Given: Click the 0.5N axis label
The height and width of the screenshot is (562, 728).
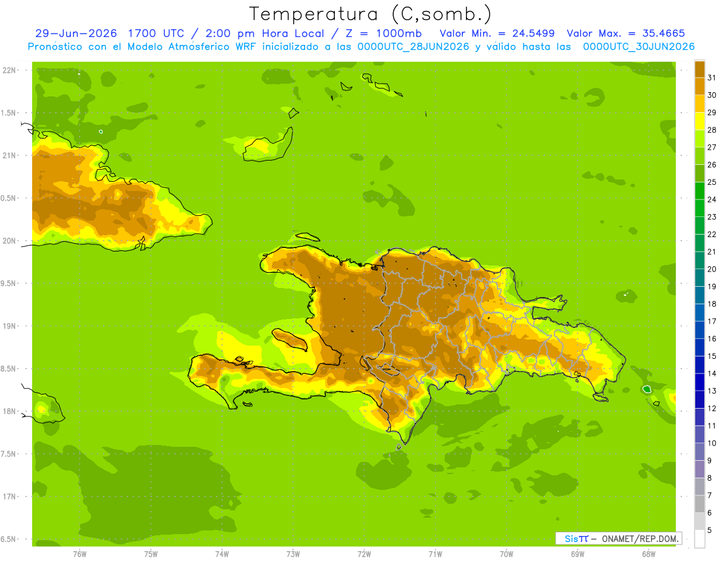Looking at the screenshot, I should click(x=9, y=198).
